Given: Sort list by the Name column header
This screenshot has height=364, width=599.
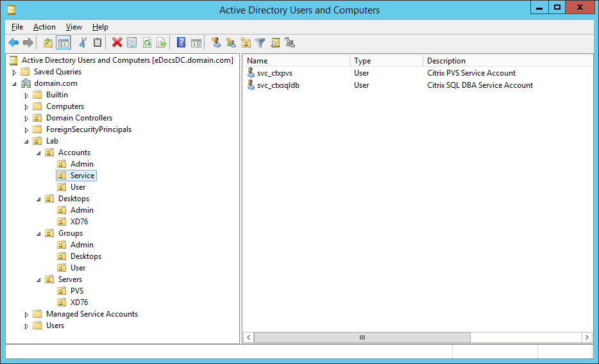Looking at the screenshot, I should (296, 61).
